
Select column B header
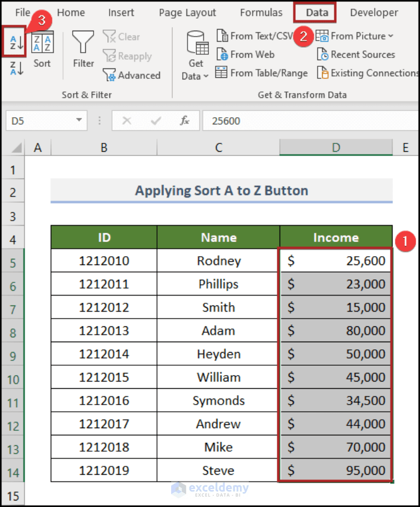(104, 148)
